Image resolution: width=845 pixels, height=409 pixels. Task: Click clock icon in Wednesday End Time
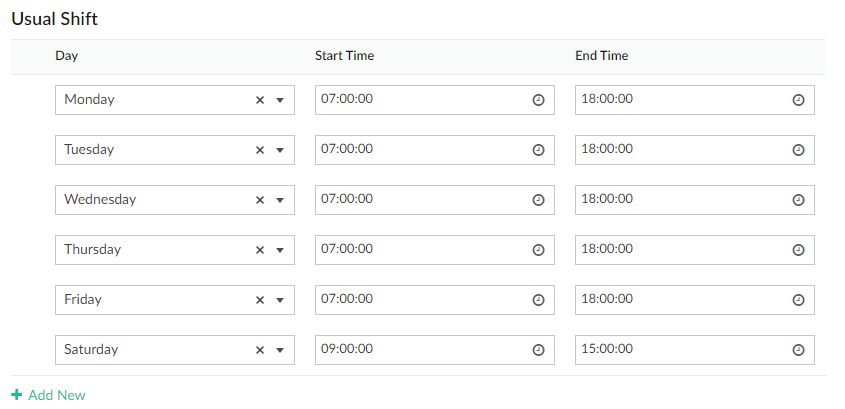tap(798, 200)
